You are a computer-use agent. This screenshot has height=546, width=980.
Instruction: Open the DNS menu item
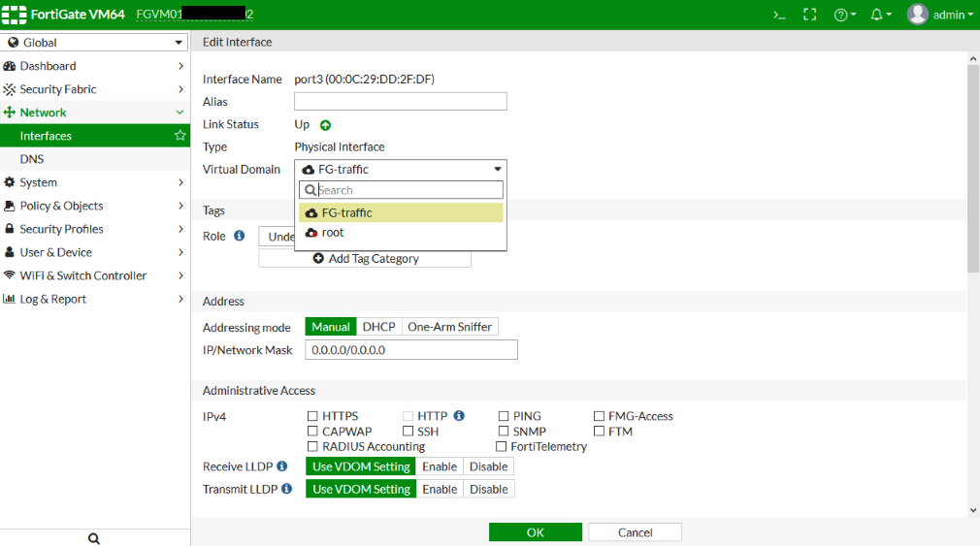tap(95, 159)
